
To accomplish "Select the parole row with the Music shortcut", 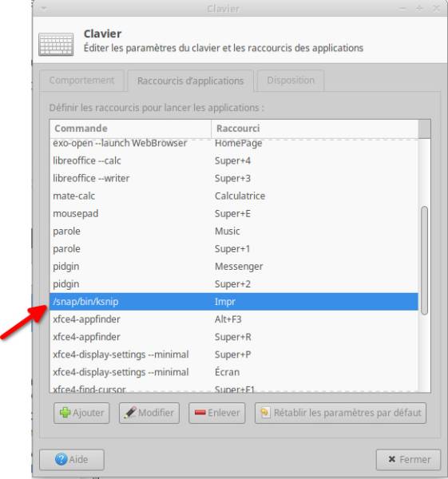I will (234, 232).
